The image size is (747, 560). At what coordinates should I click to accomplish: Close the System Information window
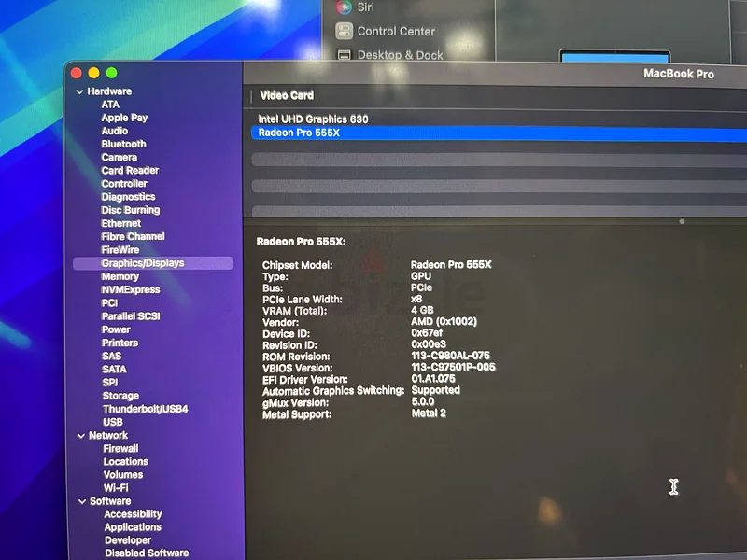(77, 73)
